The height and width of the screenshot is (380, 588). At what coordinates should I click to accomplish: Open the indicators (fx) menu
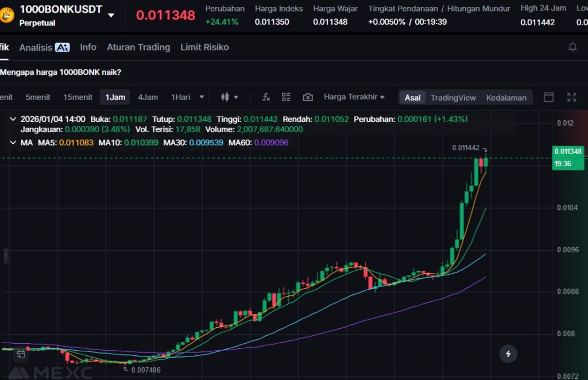tap(266, 97)
